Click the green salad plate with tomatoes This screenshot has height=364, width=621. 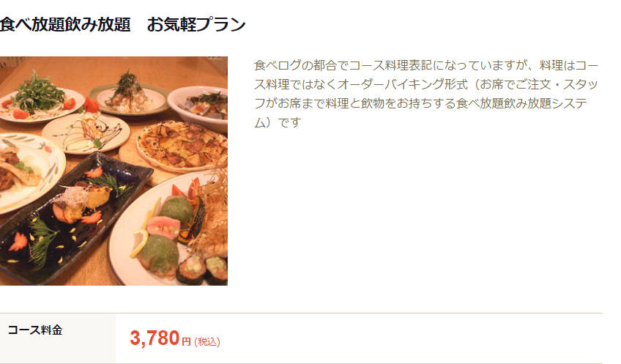pyautogui.click(x=40, y=101)
